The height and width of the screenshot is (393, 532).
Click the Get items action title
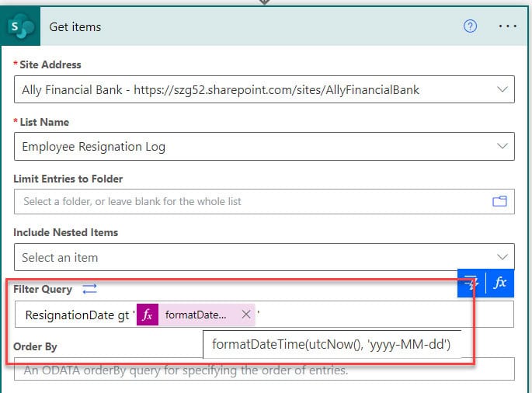[75, 27]
